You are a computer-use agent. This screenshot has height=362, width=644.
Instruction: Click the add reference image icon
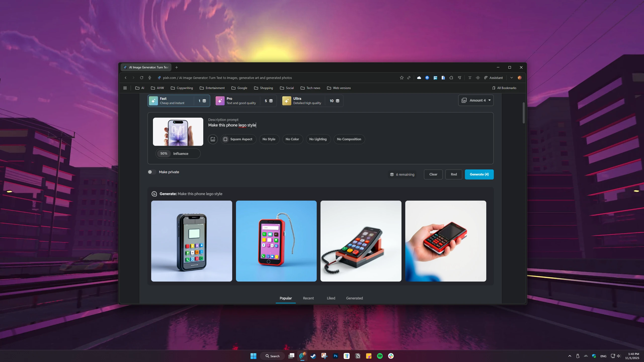tap(213, 139)
